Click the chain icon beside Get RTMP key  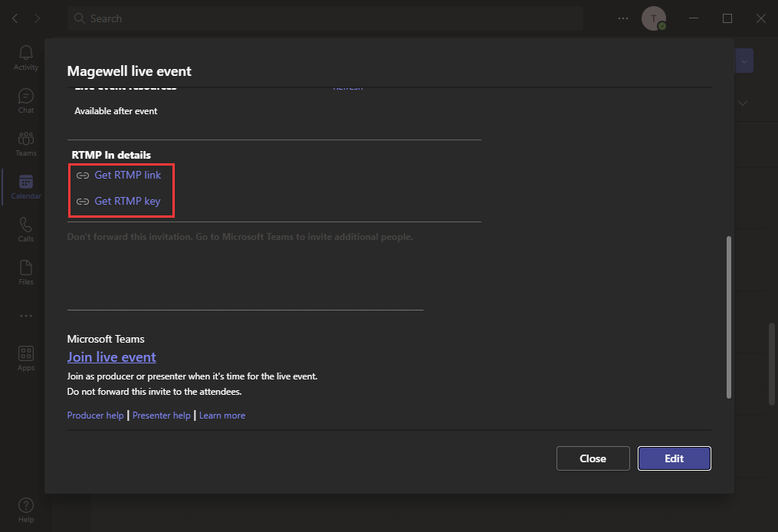pyautogui.click(x=82, y=202)
